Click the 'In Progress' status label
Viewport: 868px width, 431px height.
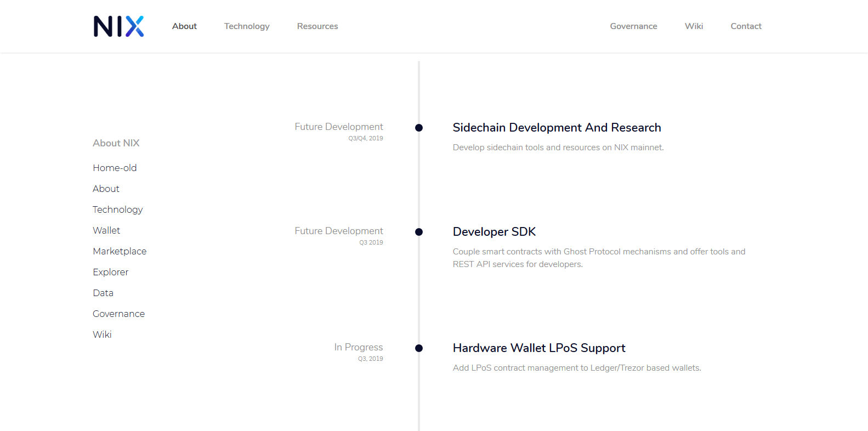(359, 347)
